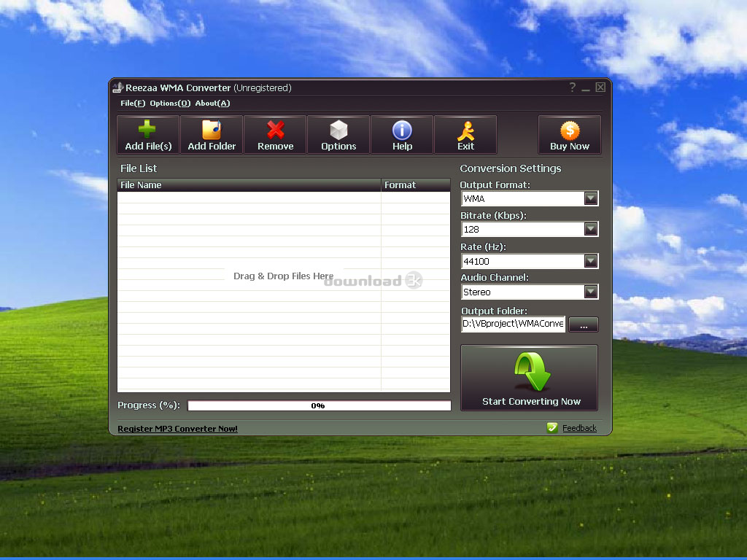Screen dimensions: 747x560
Task: Click the green arrow Start Converting Now button
Action: [530, 378]
